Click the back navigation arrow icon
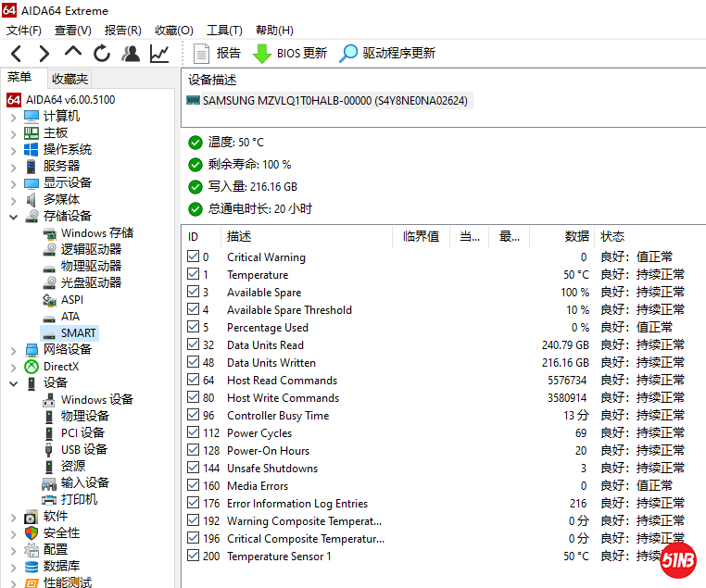 pyautogui.click(x=17, y=54)
